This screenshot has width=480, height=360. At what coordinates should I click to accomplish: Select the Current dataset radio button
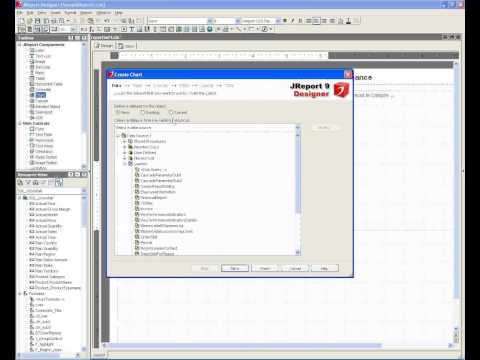171,112
